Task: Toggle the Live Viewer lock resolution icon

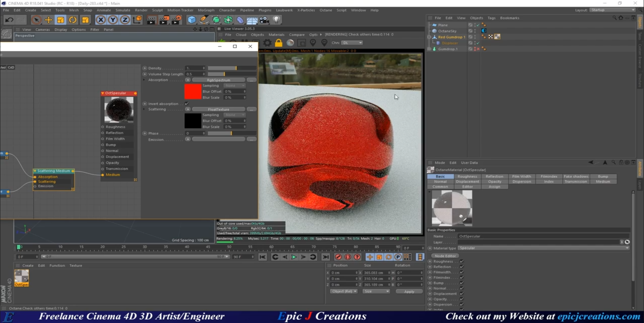Action: (279, 43)
